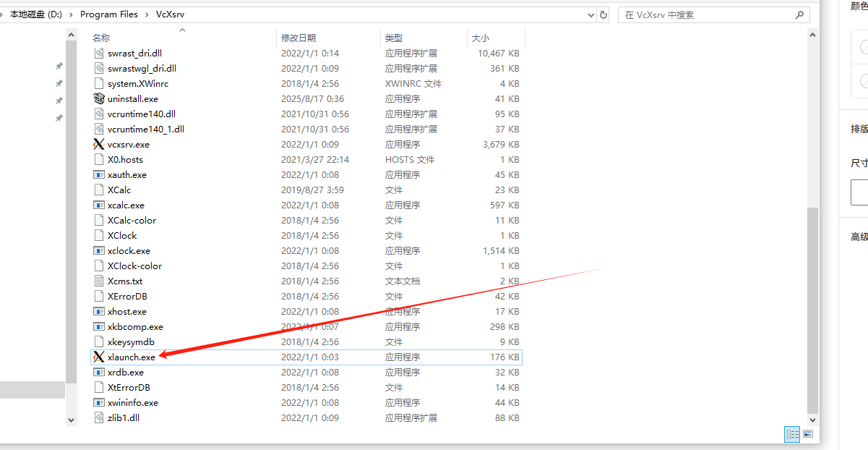The width and height of the screenshot is (868, 450).
Task: Click the 1,514 KB size cell
Action: [502, 251]
